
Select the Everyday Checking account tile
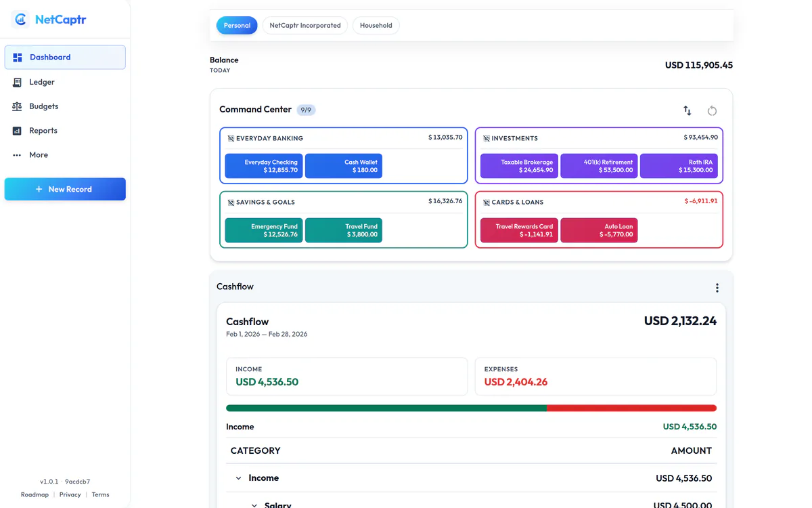pyautogui.click(x=264, y=166)
